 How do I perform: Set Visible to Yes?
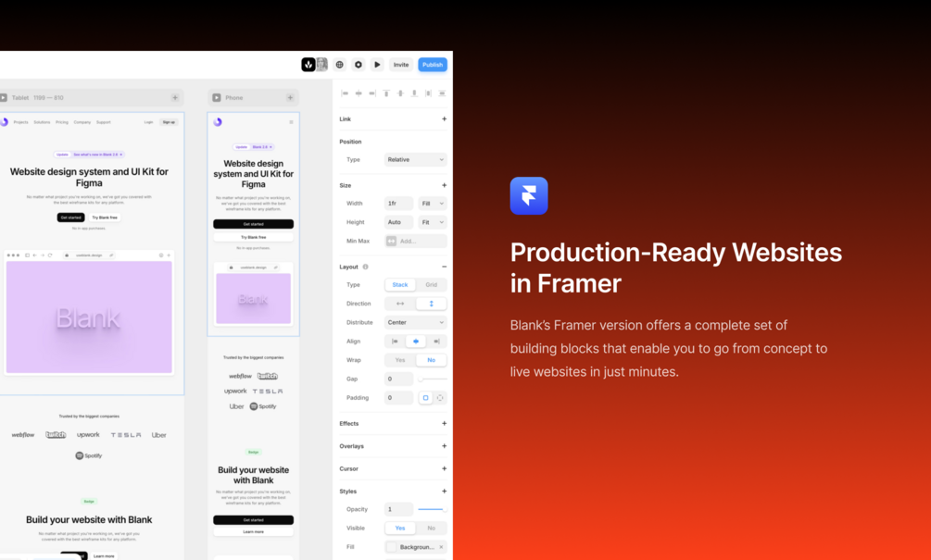(400, 528)
